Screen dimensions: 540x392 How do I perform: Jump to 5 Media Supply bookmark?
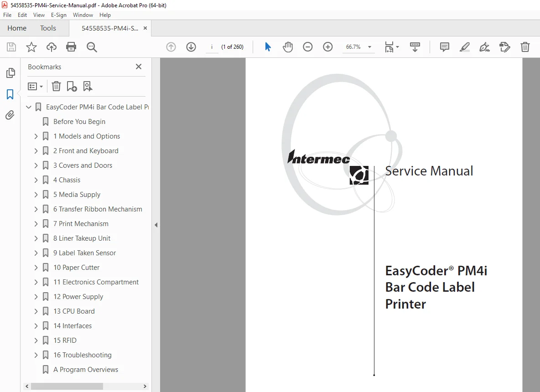(x=77, y=195)
